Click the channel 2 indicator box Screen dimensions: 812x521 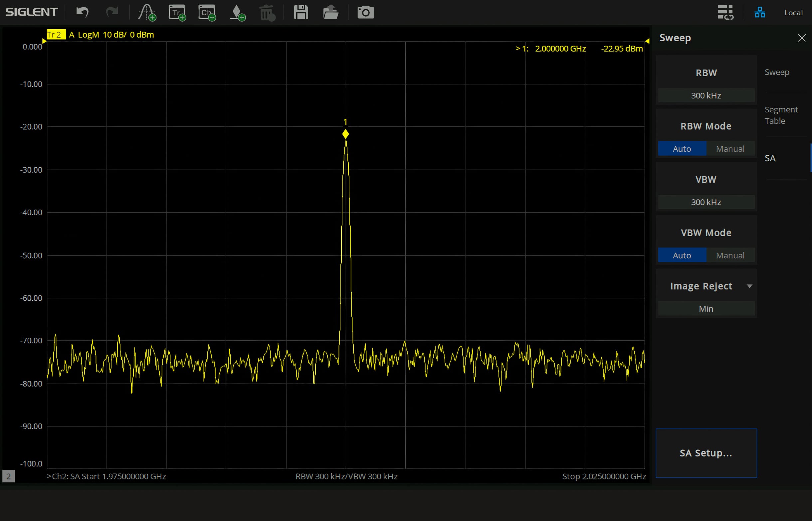tap(8, 476)
